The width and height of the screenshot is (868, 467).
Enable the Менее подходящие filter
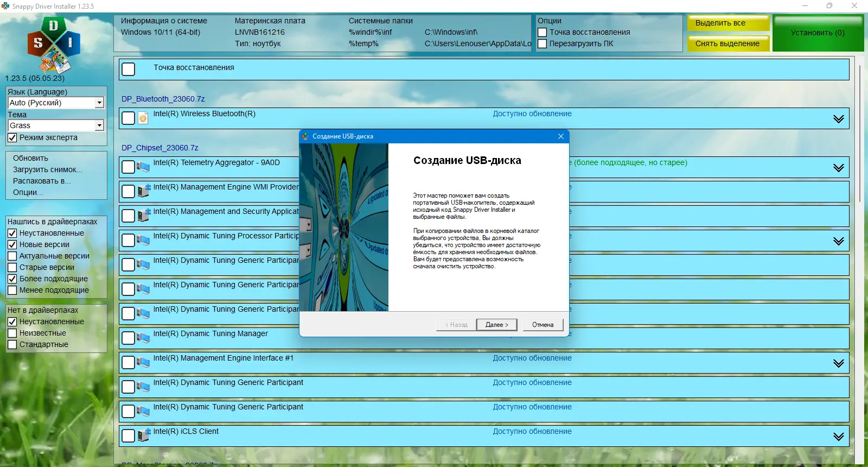point(12,291)
